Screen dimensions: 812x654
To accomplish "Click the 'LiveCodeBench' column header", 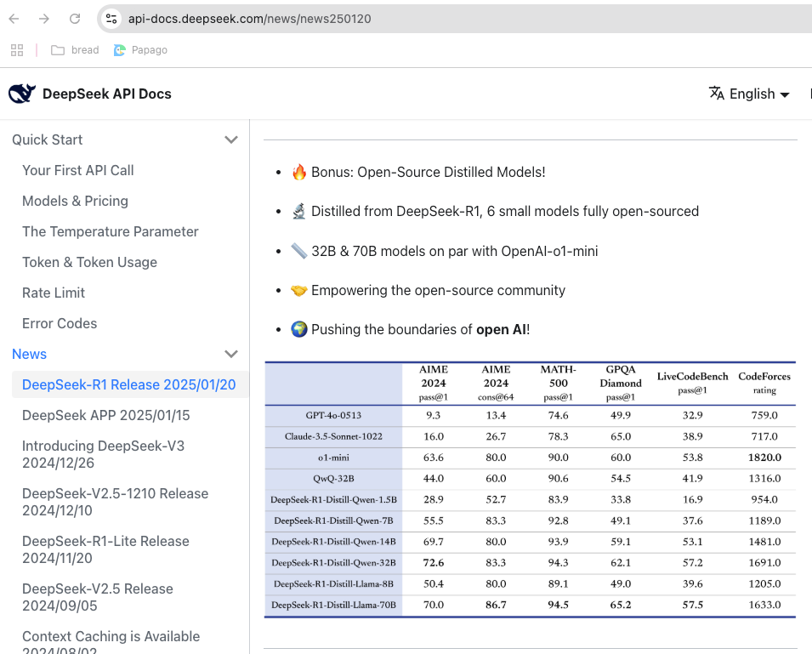I will point(692,377).
